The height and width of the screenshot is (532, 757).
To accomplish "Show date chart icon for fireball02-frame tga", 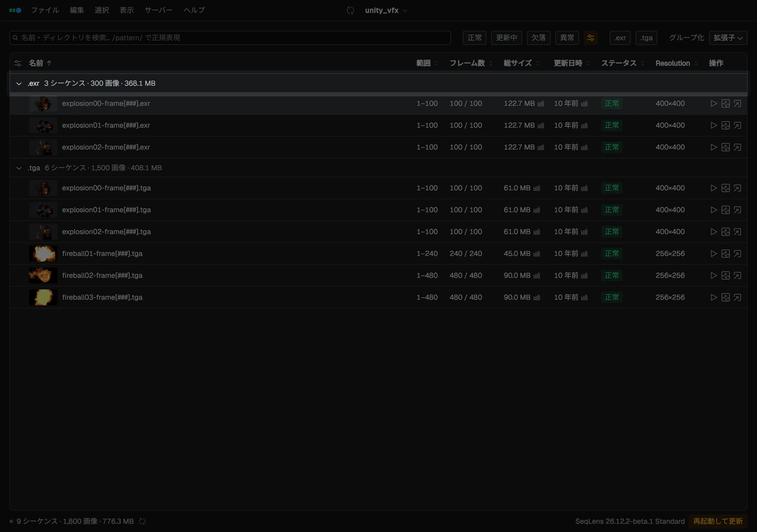I will click(584, 275).
